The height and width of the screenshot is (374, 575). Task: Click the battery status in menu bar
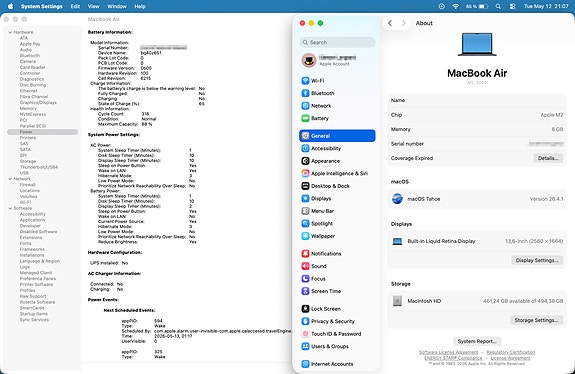[477, 6]
